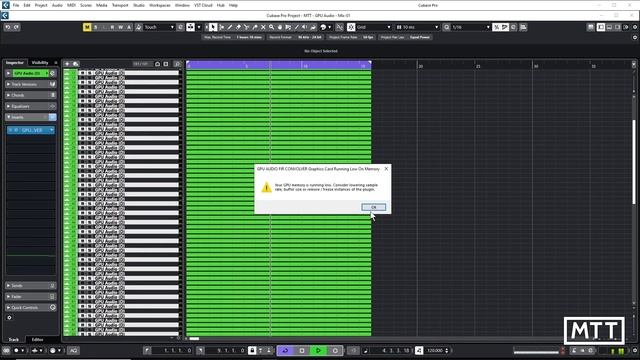Screen dimensions: 640x360
Task: Open the window layout setup icon
Action: pos(590,27)
